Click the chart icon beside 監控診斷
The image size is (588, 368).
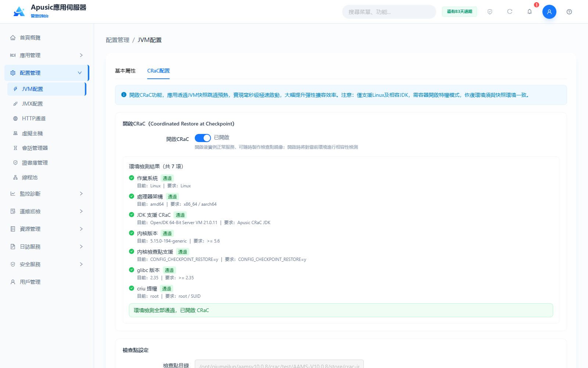point(13,194)
